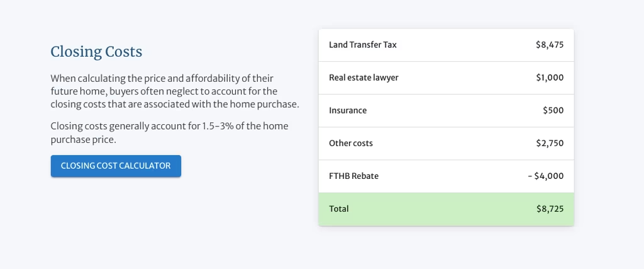Click the - $4,000 rebate amount
This screenshot has width=644, height=269.
[x=546, y=176]
